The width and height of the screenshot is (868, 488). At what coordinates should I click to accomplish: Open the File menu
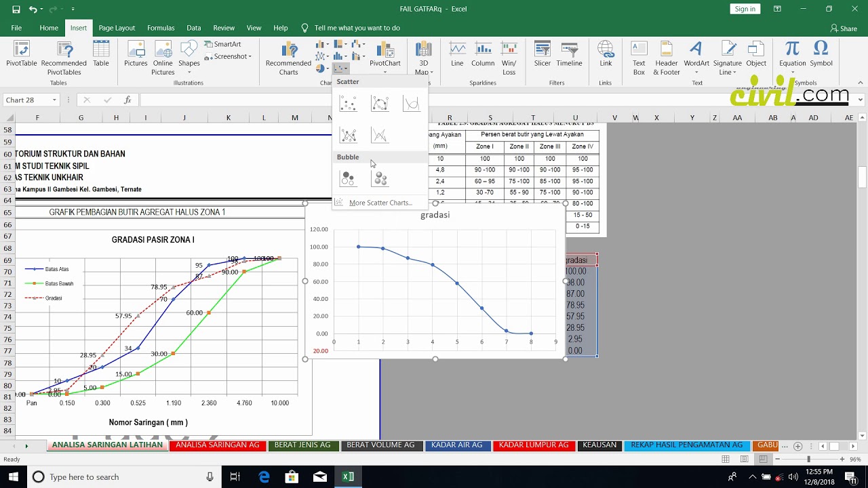(16, 28)
